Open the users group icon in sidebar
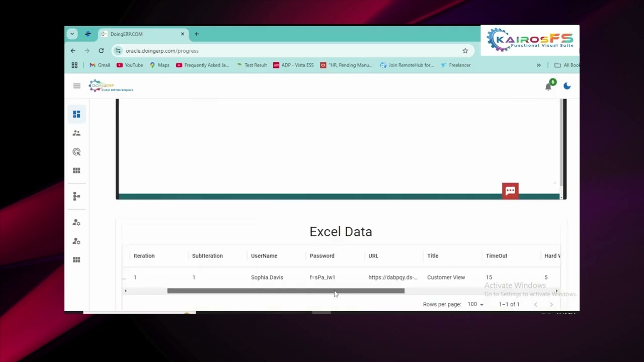The image size is (644, 362). (76, 133)
